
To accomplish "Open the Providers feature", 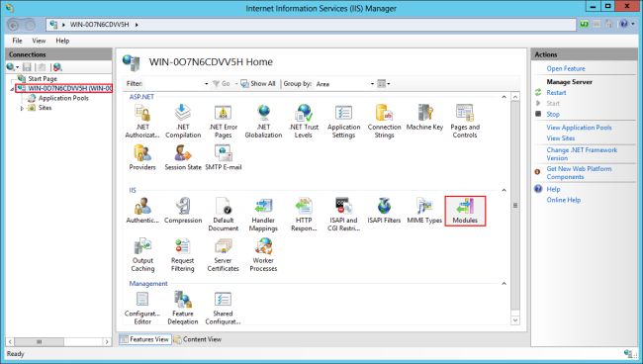I will coord(142,158).
